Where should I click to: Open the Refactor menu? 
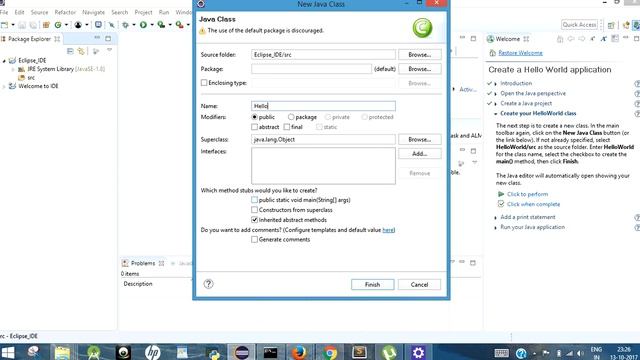tap(65, 12)
